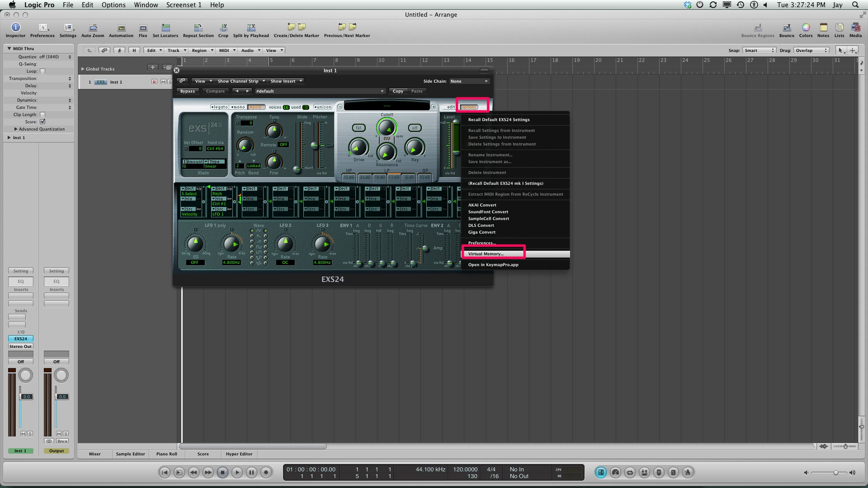Choose Open in KeymapPro.app
The width and height of the screenshot is (868, 488).
[515, 265]
